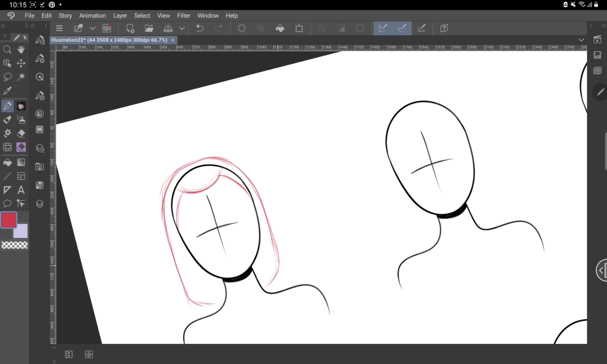607x364 pixels.
Task: Toggle Snap to Special Ruler button
Action: click(x=402, y=28)
